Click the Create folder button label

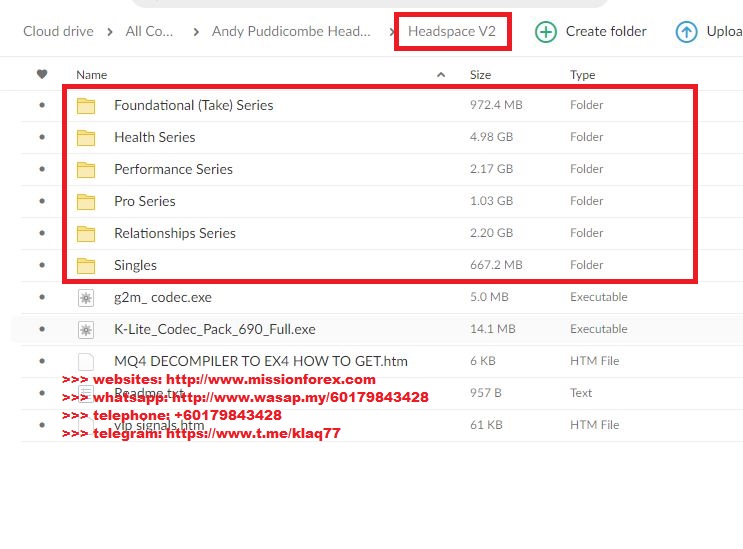pyautogui.click(x=606, y=31)
